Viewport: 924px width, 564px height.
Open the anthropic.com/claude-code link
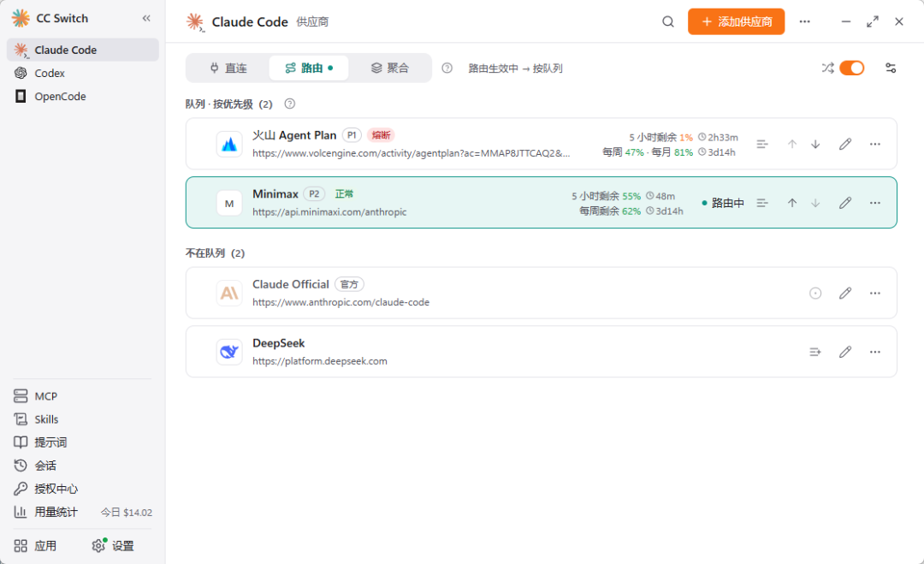coord(341,302)
